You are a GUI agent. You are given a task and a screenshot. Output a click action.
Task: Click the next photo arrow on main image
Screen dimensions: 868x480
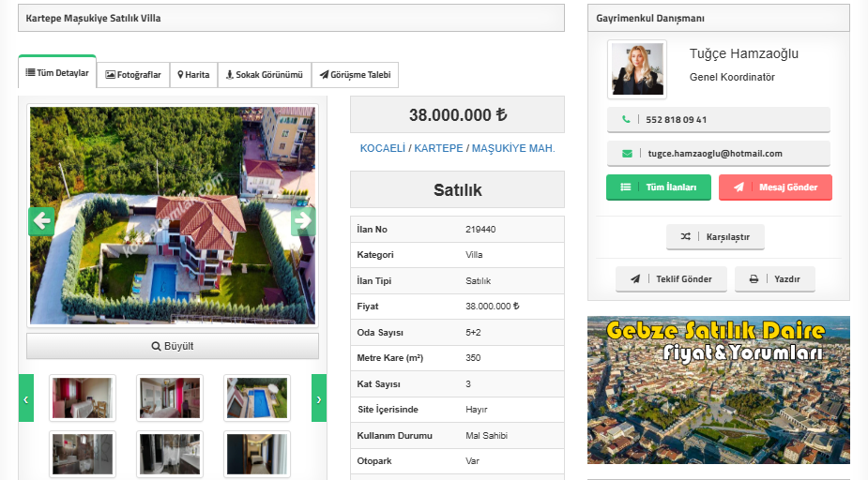(x=302, y=221)
